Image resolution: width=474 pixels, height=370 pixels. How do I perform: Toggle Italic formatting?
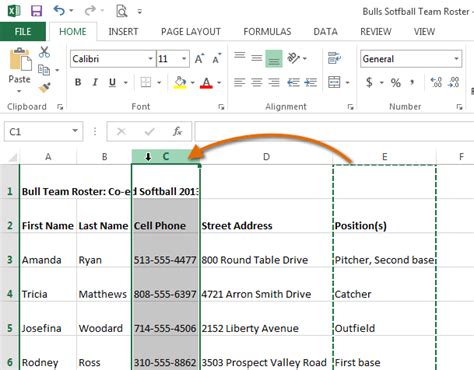tap(95, 82)
